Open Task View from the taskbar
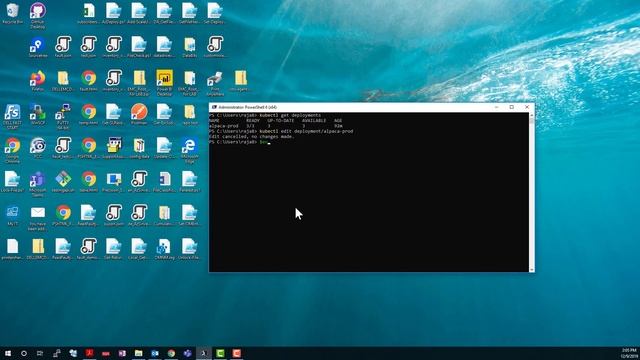Screen dimensions: 640x360 click(x=40, y=353)
